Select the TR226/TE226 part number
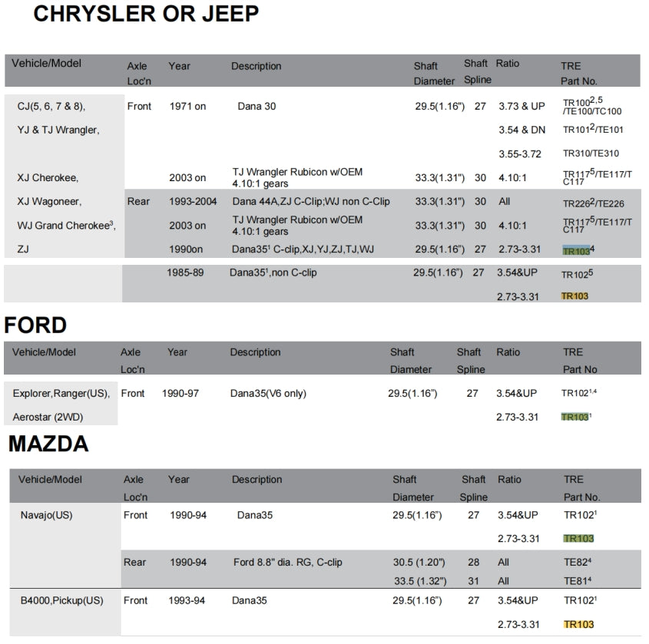This screenshot has height=644, width=649. click(593, 203)
